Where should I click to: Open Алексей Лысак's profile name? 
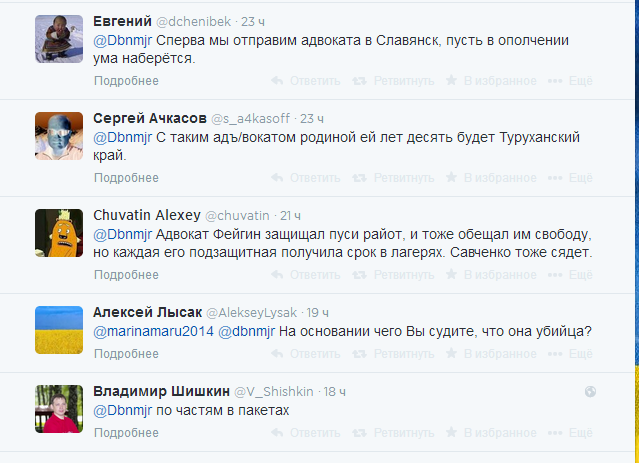148,312
